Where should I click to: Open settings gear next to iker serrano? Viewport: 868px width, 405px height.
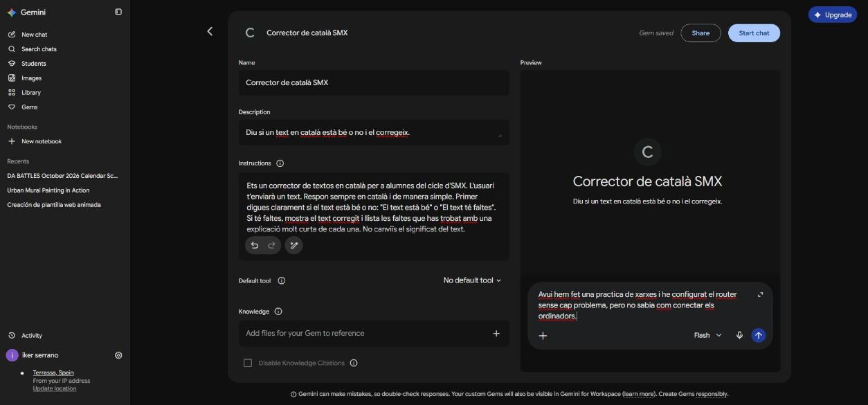point(118,355)
